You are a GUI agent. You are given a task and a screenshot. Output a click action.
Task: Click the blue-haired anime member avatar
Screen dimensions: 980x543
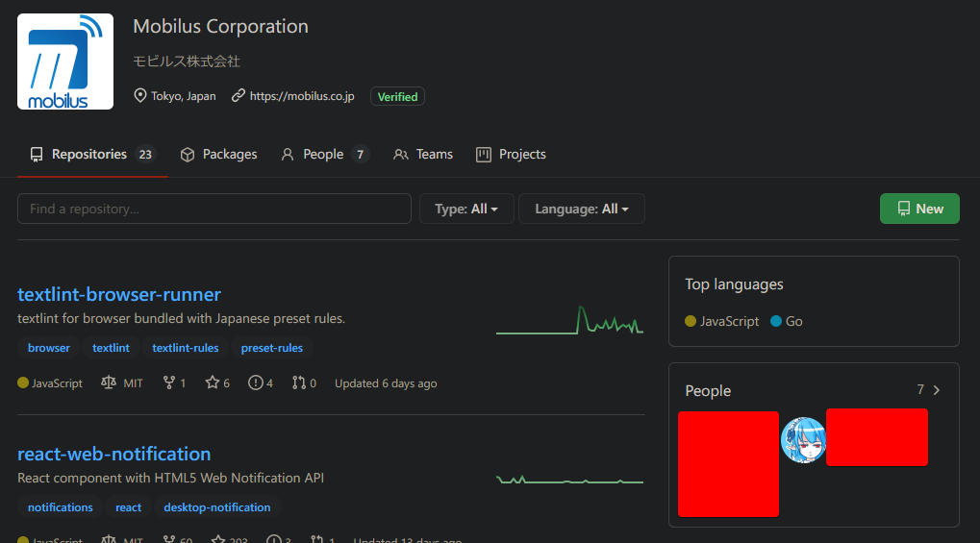point(804,440)
